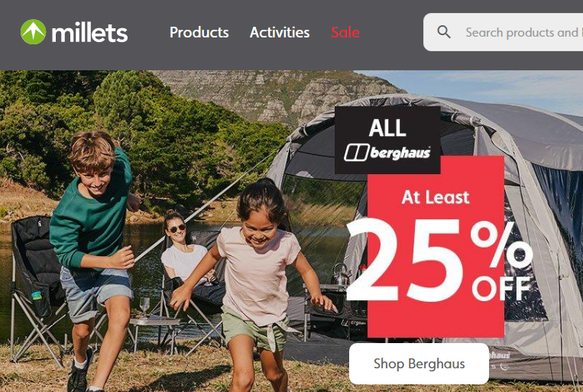Click the percent symbol on promo panel
The height and width of the screenshot is (392, 583).
pos(501,245)
